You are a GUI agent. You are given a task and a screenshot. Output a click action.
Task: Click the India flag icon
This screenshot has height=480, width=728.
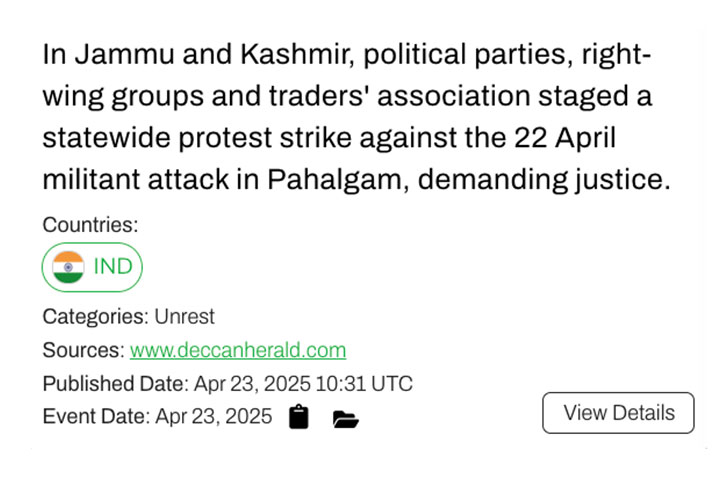[x=68, y=268]
